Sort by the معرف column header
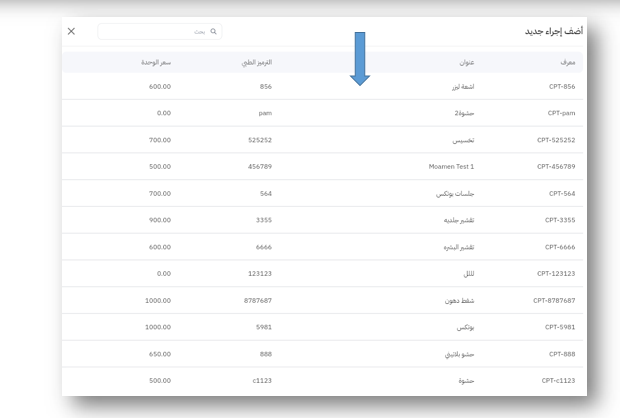Viewport: 620px width, 418px height. click(x=566, y=63)
